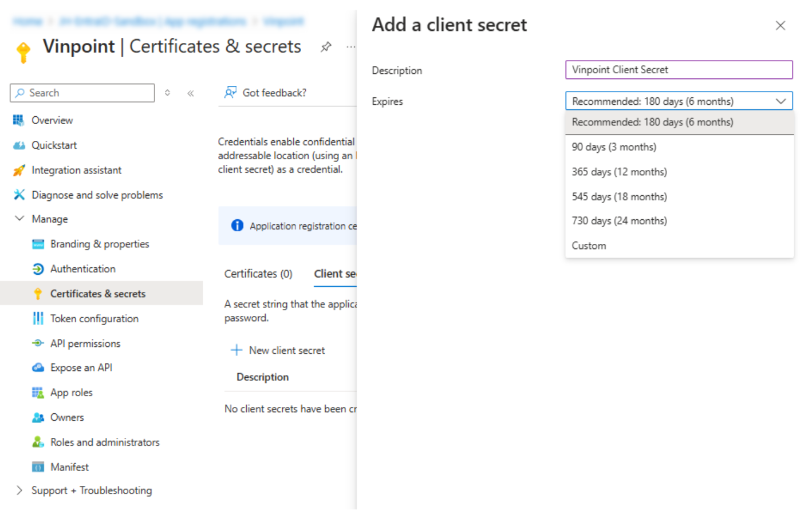The image size is (812, 514).
Task: Select Custom expiry option
Action: pyautogui.click(x=679, y=246)
